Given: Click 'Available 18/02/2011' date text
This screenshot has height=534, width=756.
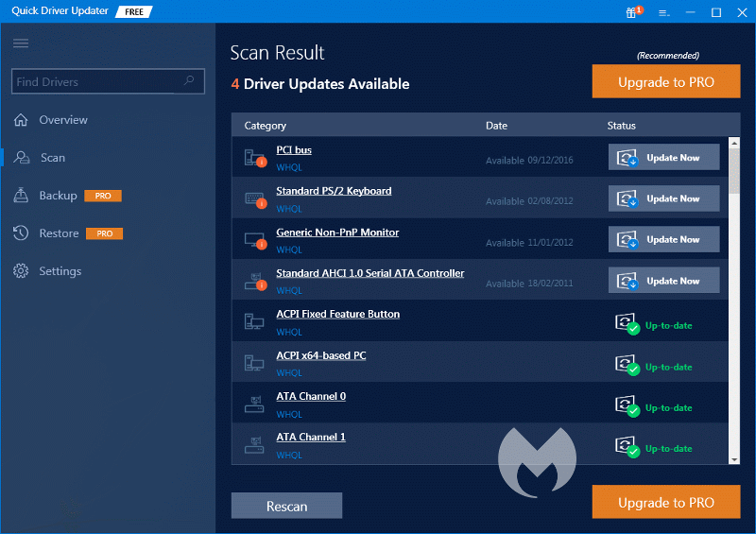Looking at the screenshot, I should [x=529, y=284].
